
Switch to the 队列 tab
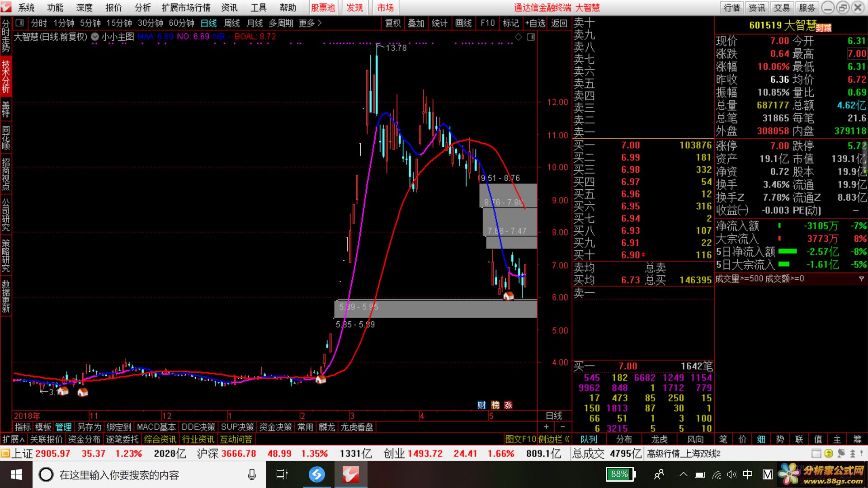point(589,439)
